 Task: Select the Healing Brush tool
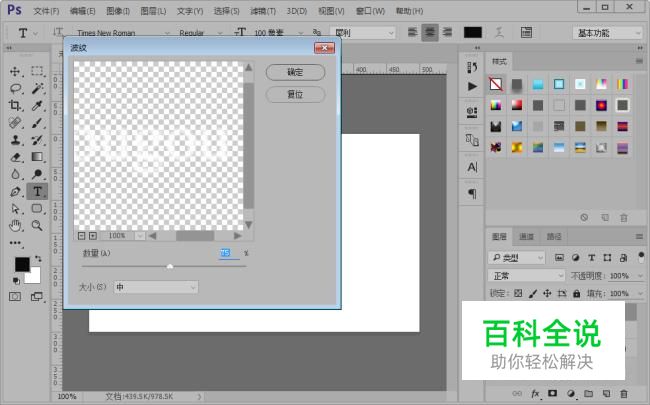click(x=15, y=123)
